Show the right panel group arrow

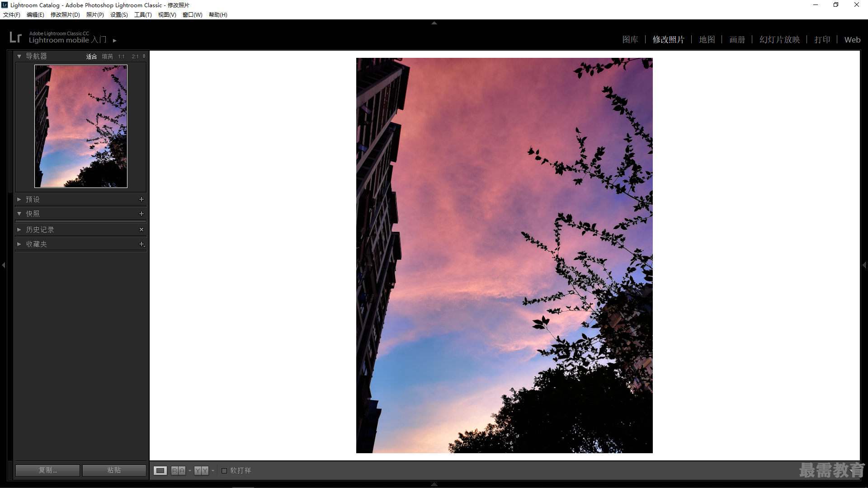(864, 265)
